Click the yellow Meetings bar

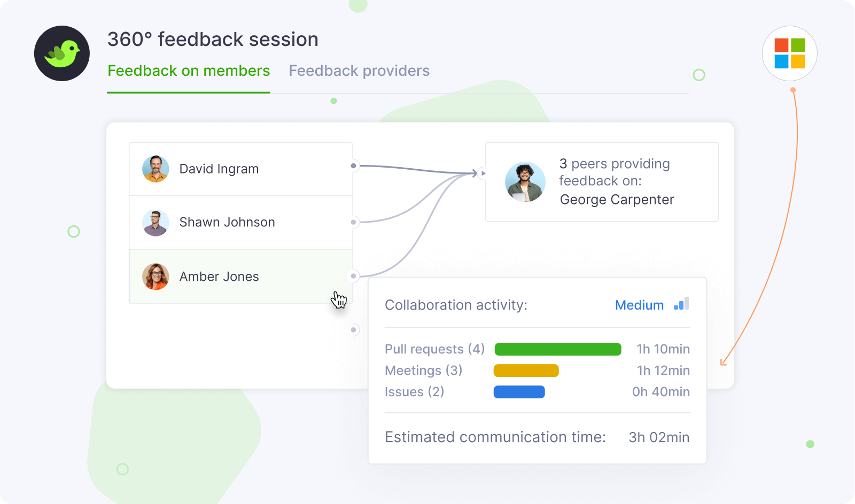(x=526, y=371)
